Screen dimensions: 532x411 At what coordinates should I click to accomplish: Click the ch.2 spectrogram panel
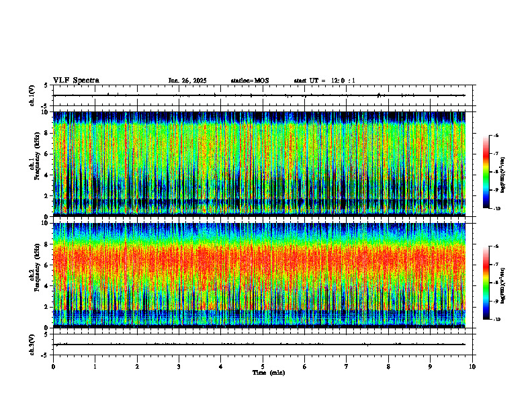tap(259, 275)
